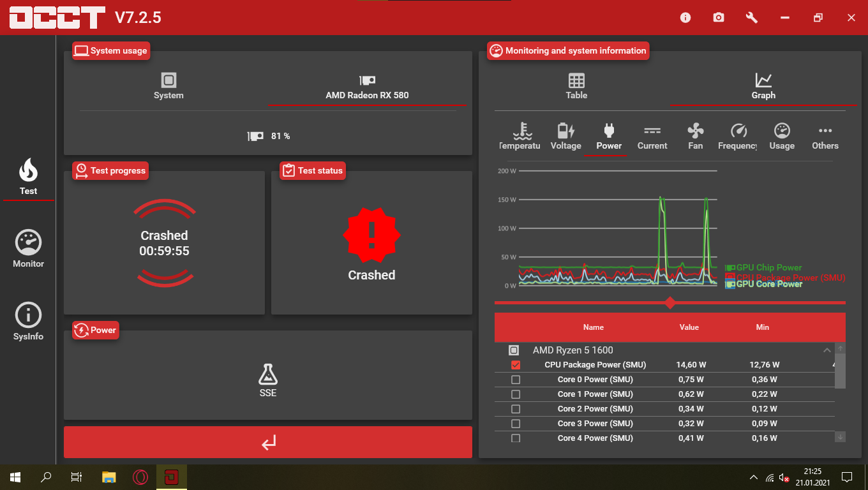Open Windows taskbar search
This screenshot has height=490, width=868.
[x=46, y=477]
